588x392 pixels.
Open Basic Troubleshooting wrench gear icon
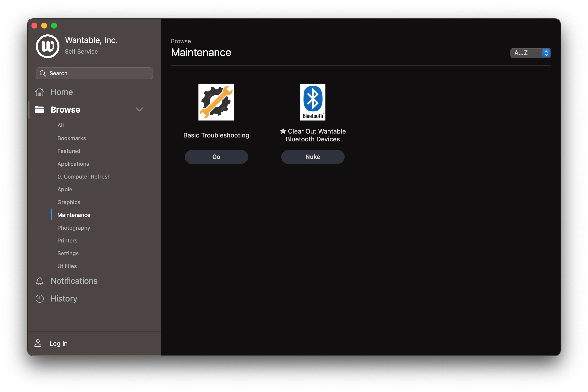click(x=216, y=102)
